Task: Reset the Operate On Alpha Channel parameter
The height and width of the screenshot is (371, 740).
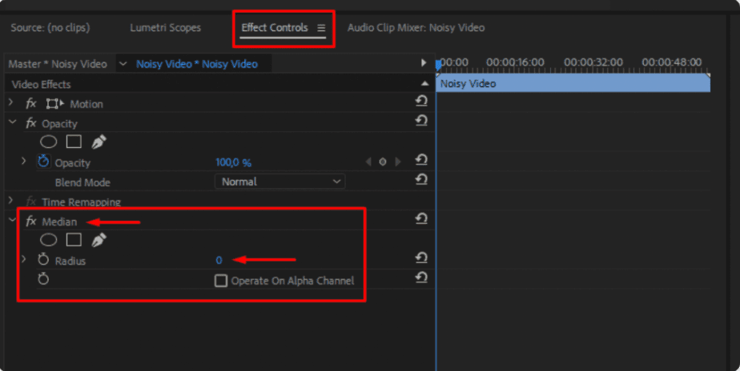Action: [421, 278]
